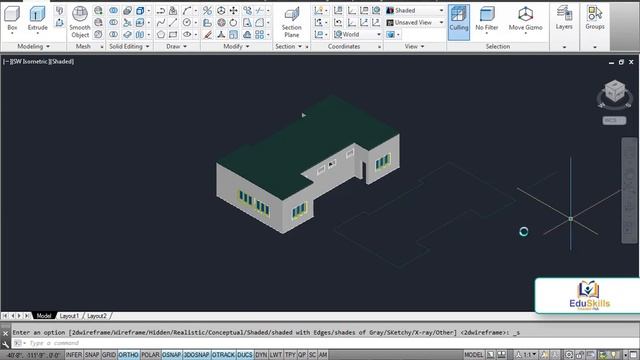Open the Unsaved View dropdown

point(415,22)
